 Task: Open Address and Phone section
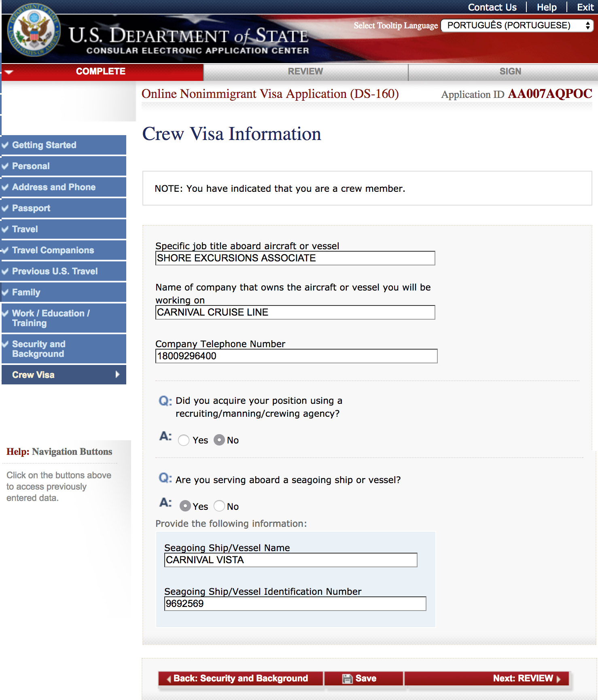pos(64,187)
